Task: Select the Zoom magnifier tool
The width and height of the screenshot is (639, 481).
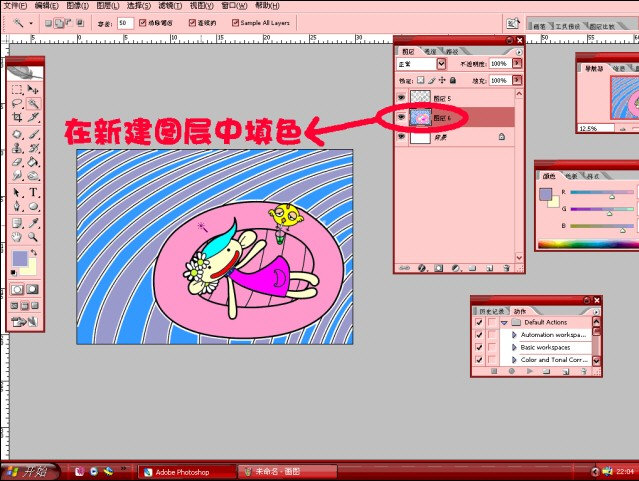Action: [33, 237]
